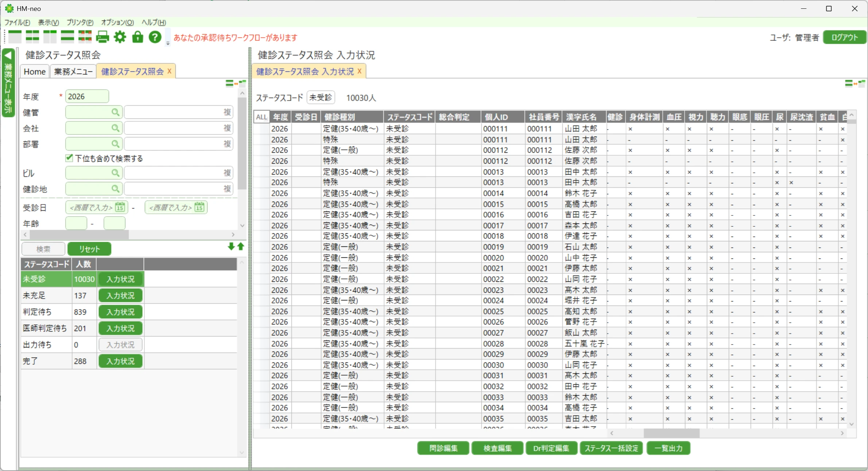Click the search form horizontal scrollbar thumb
This screenshot has height=471, width=868.
pos(80,234)
